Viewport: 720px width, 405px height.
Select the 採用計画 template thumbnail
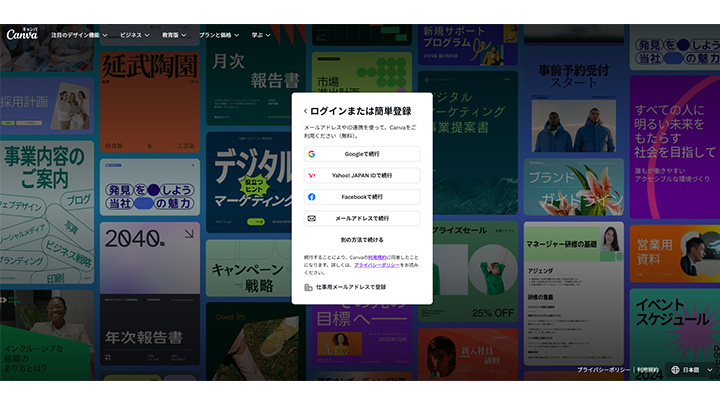point(47,106)
